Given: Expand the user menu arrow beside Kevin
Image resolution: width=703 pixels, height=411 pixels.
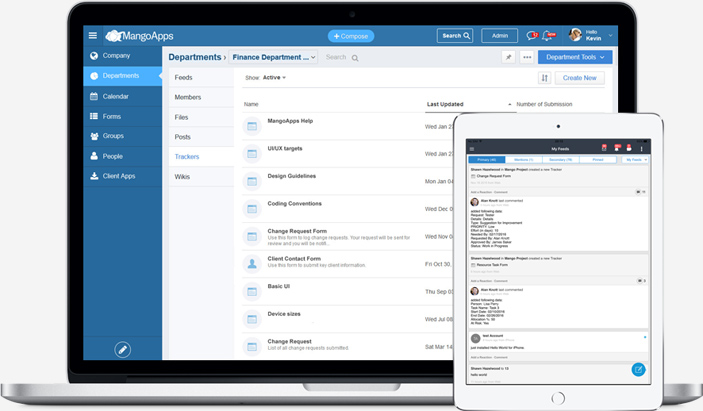Looking at the screenshot, I should pyautogui.click(x=610, y=35).
